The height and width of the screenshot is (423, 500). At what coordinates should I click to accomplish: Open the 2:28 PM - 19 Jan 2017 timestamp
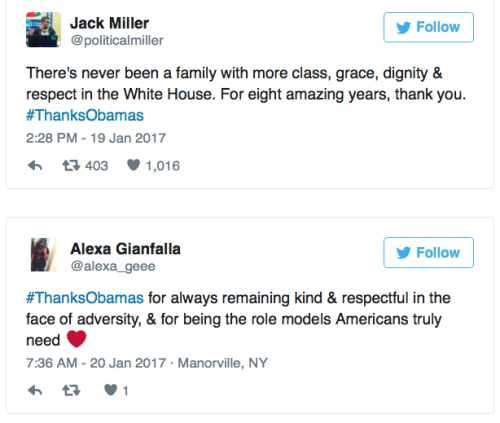click(96, 138)
